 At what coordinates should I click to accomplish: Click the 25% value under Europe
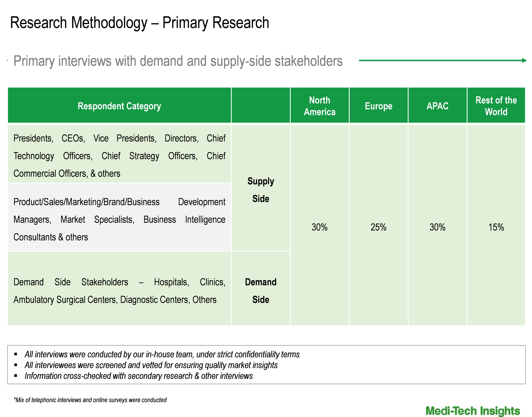click(x=378, y=227)
